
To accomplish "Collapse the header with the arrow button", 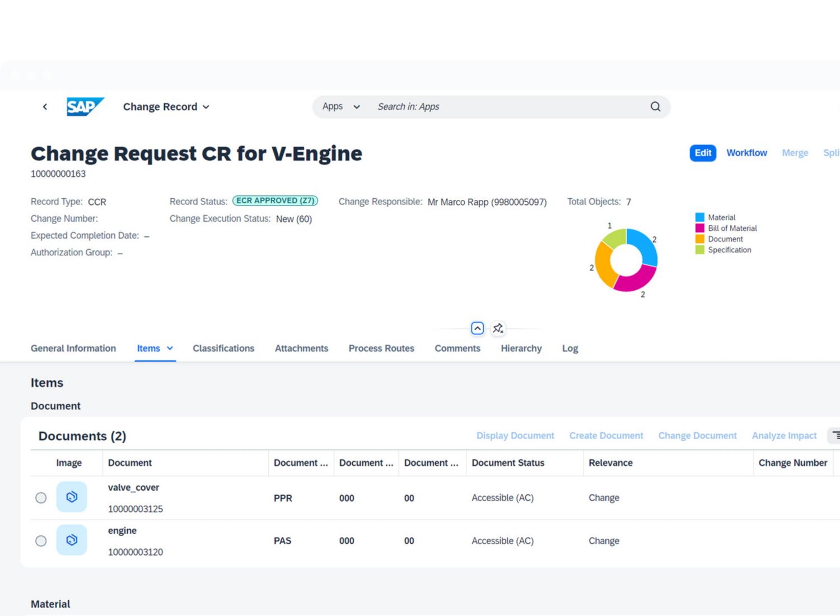I will (477, 329).
